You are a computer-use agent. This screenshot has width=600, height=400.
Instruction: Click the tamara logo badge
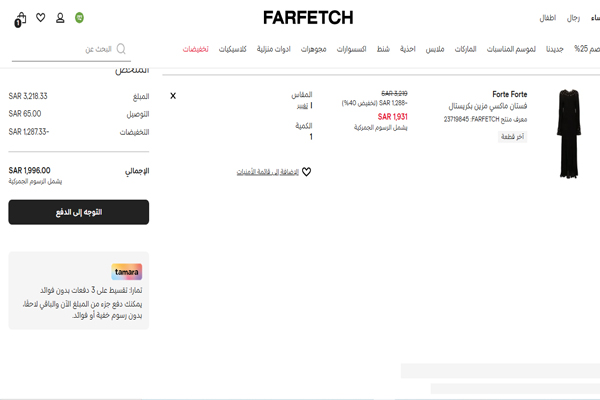pyautogui.click(x=127, y=272)
